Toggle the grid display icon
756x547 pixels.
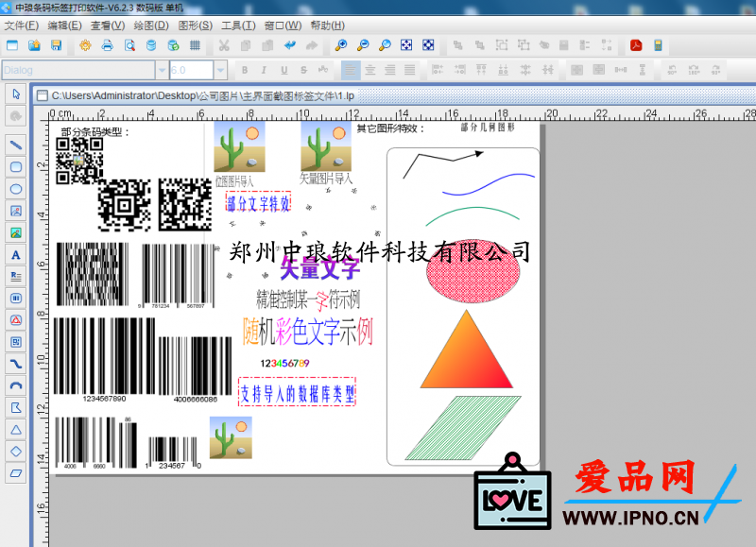click(x=195, y=45)
